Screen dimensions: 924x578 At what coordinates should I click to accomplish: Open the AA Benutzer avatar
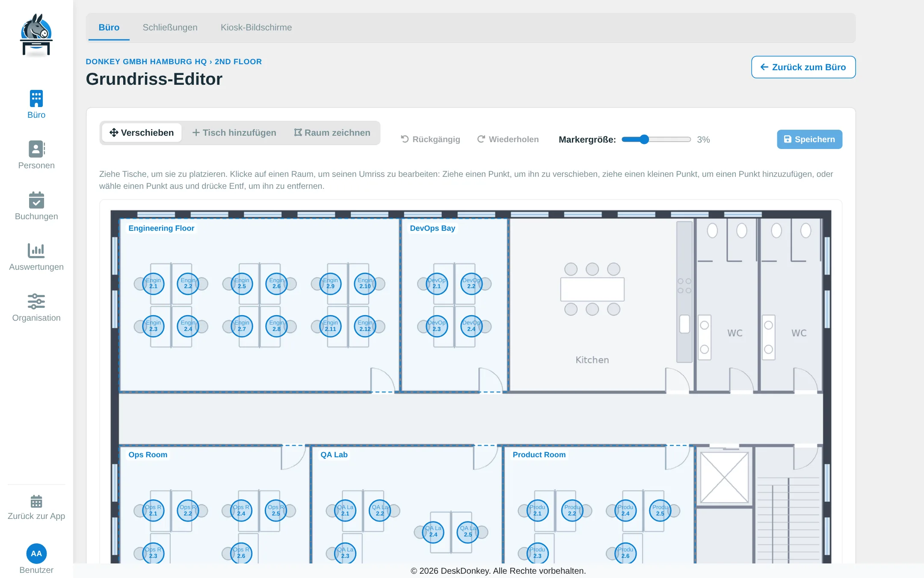point(36,554)
